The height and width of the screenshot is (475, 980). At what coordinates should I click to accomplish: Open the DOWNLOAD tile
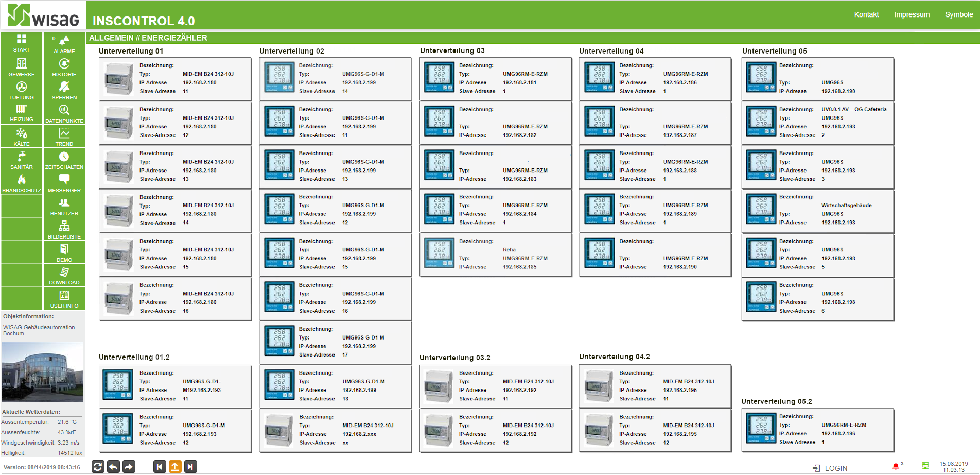pyautogui.click(x=64, y=275)
